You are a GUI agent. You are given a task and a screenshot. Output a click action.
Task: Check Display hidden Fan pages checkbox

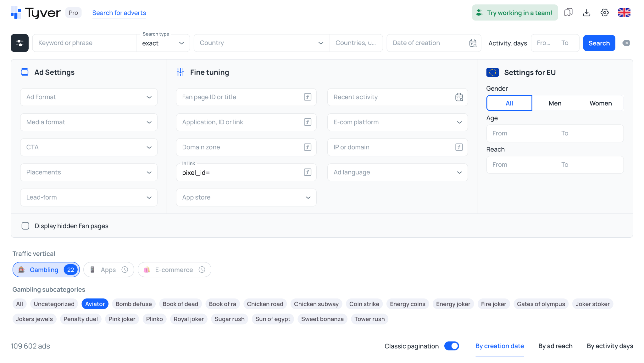coord(25,226)
